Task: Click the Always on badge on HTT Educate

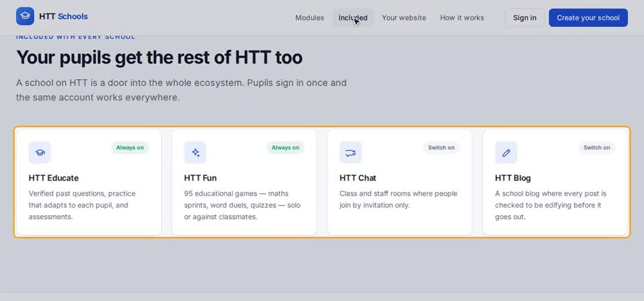Action: point(129,148)
